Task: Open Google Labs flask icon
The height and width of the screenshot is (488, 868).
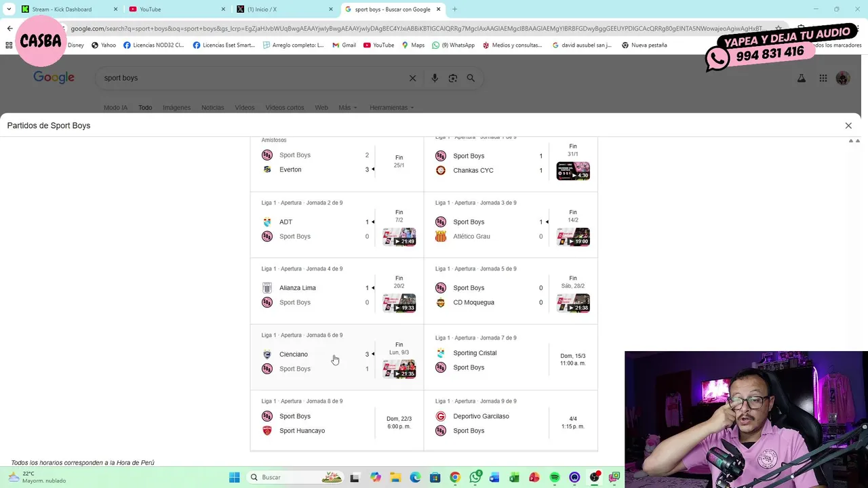Action: coord(802,78)
